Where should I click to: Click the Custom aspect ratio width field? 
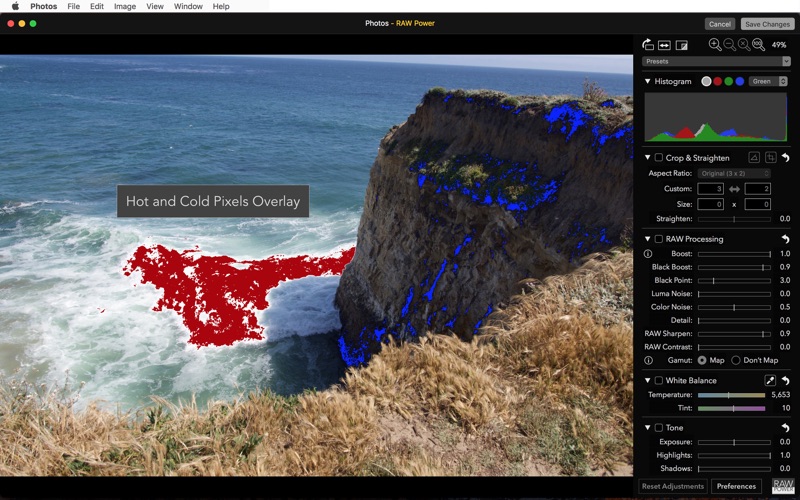pyautogui.click(x=710, y=189)
